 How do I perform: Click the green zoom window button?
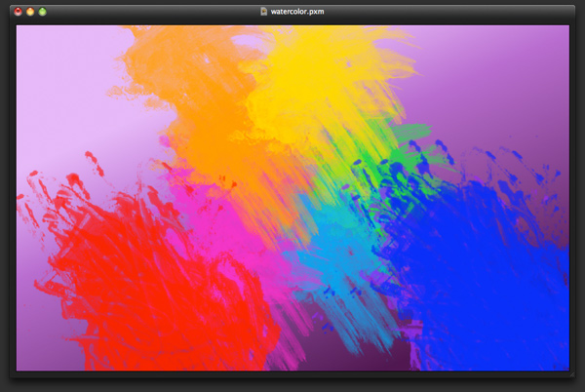click(43, 12)
